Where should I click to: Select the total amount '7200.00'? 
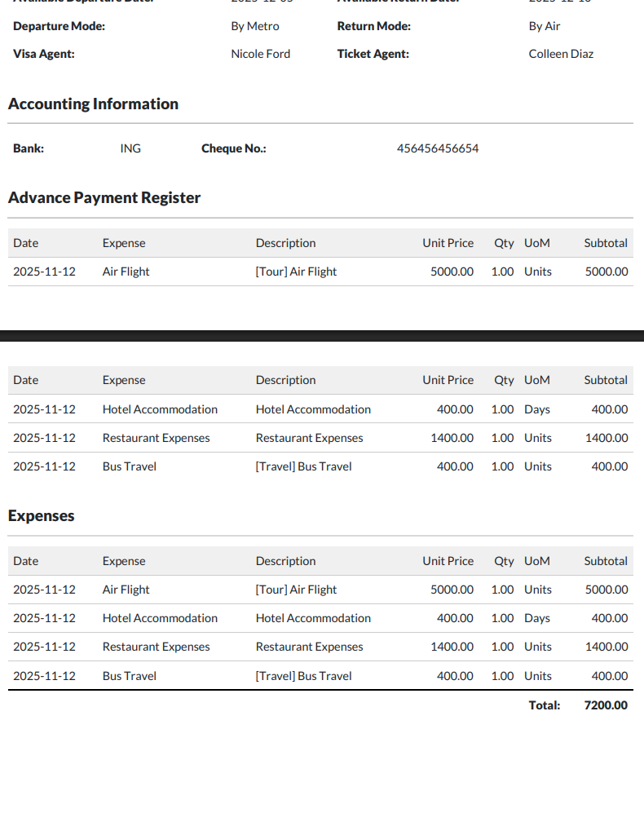606,705
